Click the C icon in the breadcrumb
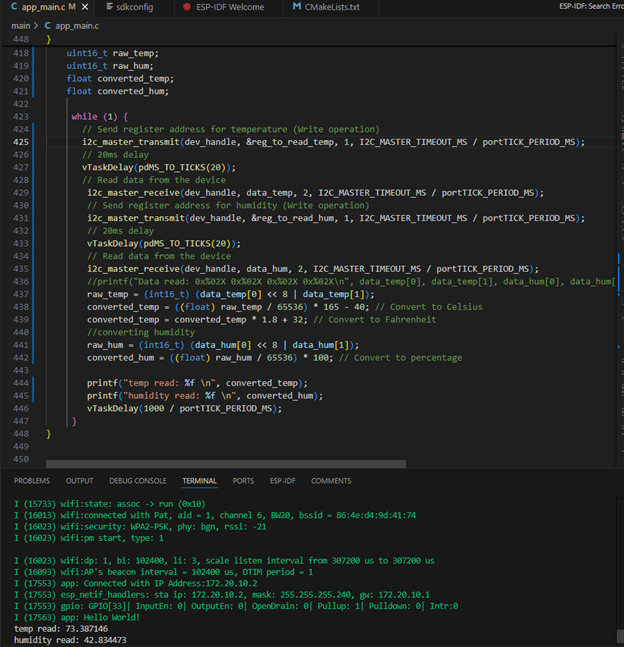 pyautogui.click(x=47, y=25)
